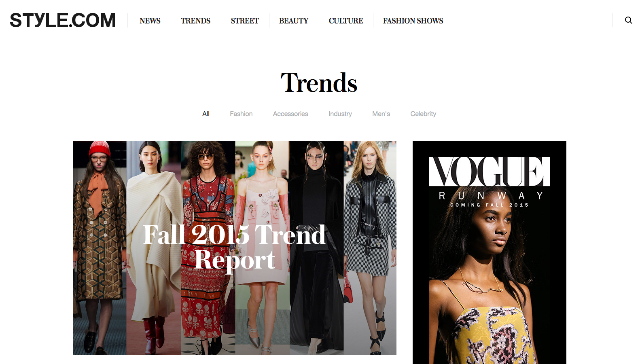640x364 pixels.
Task: Open the BEAUTY section
Action: (x=294, y=21)
